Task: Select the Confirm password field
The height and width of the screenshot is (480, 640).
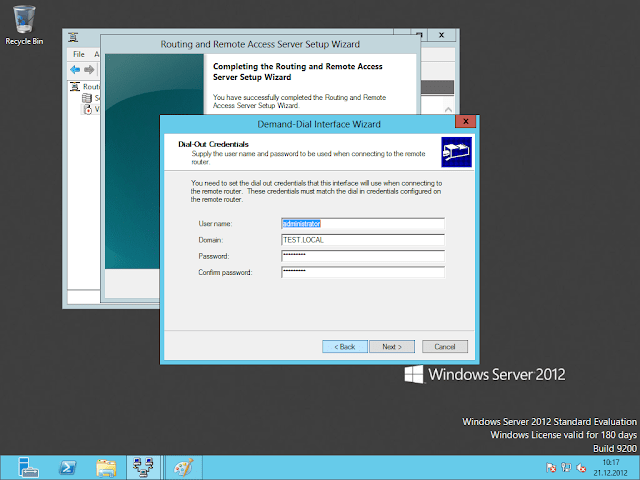Action: click(x=362, y=272)
